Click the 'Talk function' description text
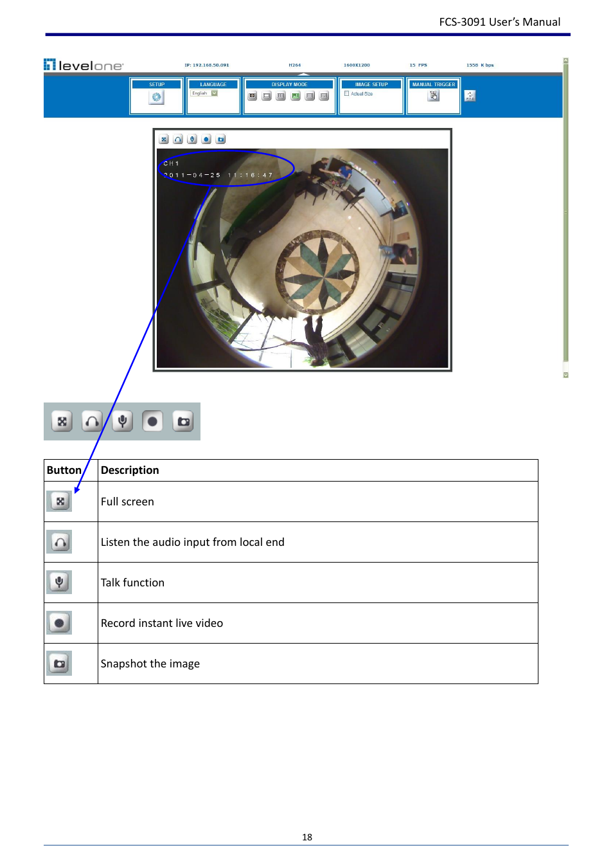 click(x=132, y=583)
